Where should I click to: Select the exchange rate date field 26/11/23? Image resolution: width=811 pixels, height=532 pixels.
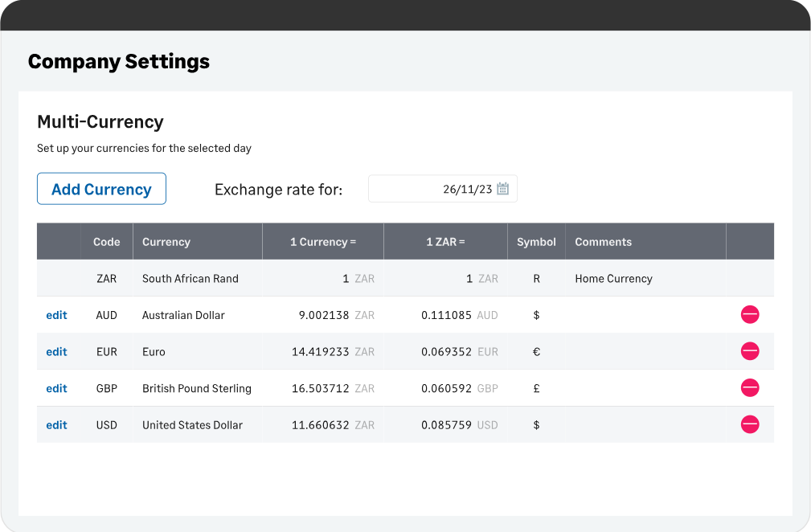(x=443, y=189)
